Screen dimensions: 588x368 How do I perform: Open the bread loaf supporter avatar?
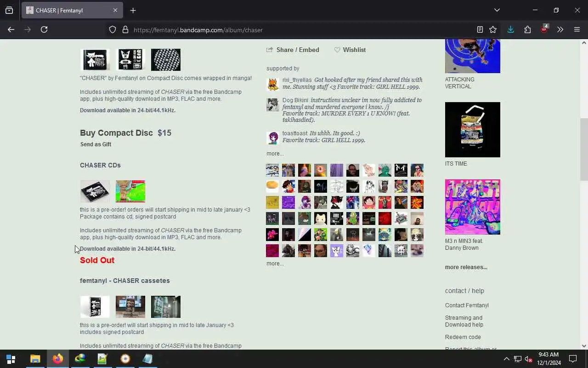click(x=272, y=186)
